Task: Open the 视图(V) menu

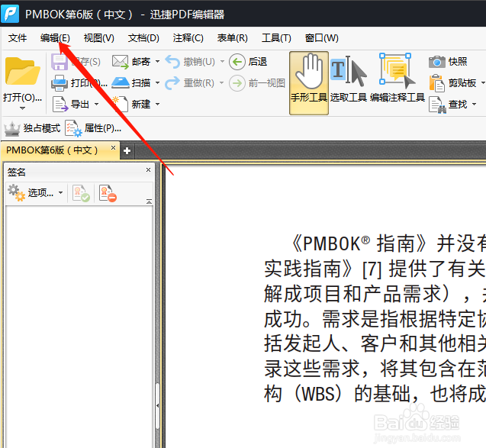Action: pos(99,38)
